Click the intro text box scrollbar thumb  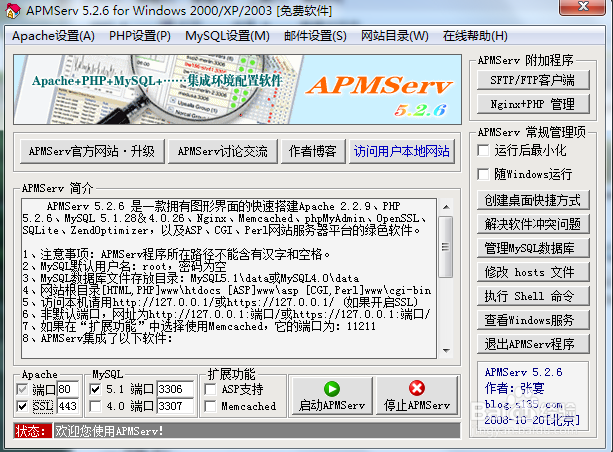pyautogui.click(x=446, y=247)
